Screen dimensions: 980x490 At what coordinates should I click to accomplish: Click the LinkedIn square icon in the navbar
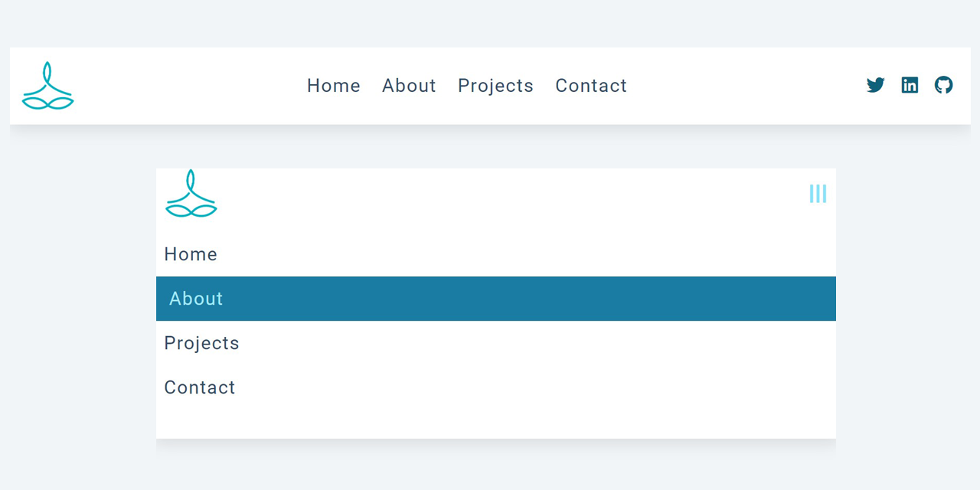pos(910,85)
